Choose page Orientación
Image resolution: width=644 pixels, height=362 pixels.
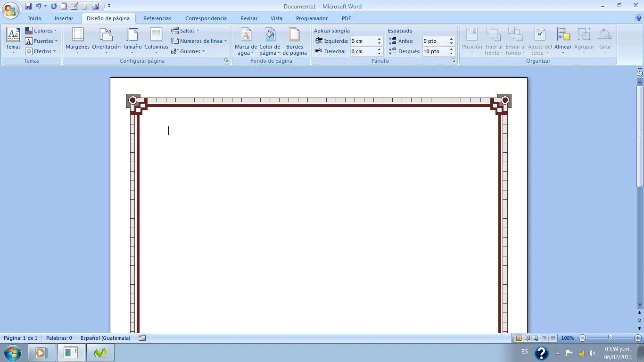click(x=106, y=41)
